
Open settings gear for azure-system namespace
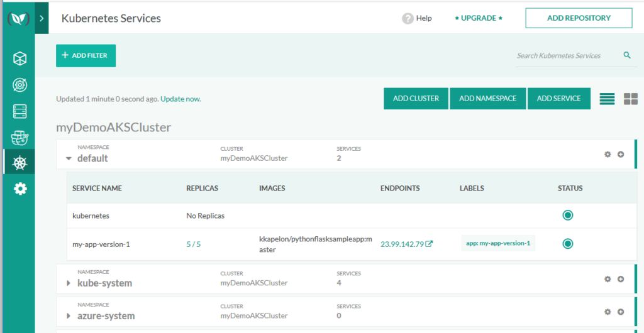(608, 312)
